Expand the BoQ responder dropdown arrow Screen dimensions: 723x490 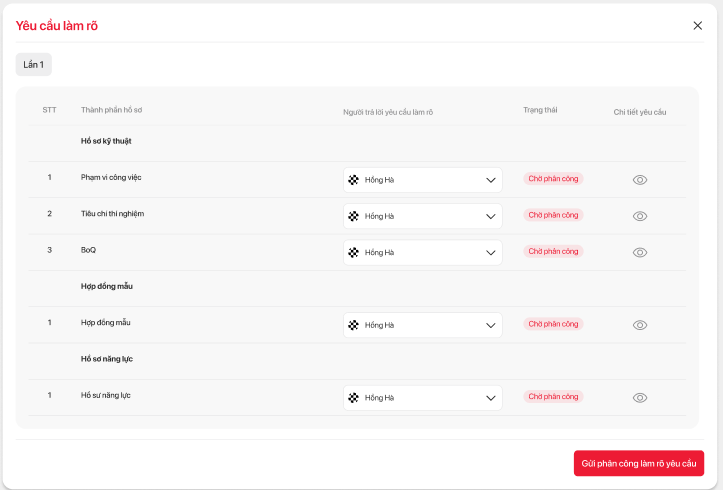pyautogui.click(x=491, y=253)
